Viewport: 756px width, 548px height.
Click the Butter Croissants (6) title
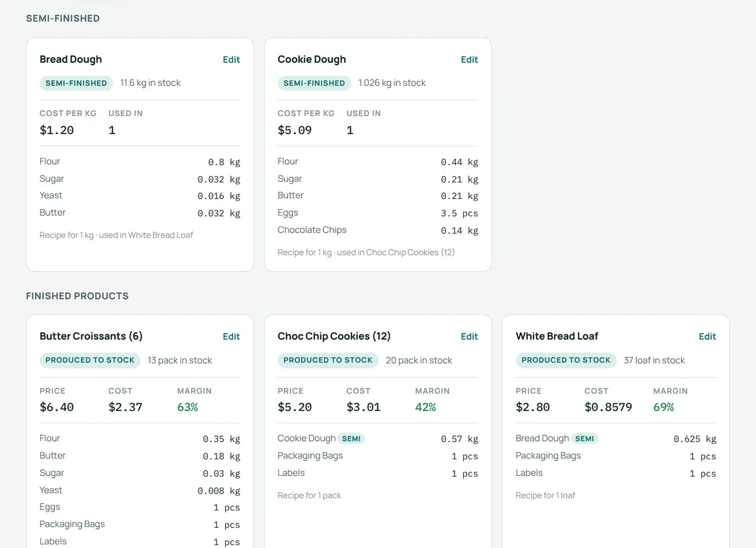click(91, 336)
